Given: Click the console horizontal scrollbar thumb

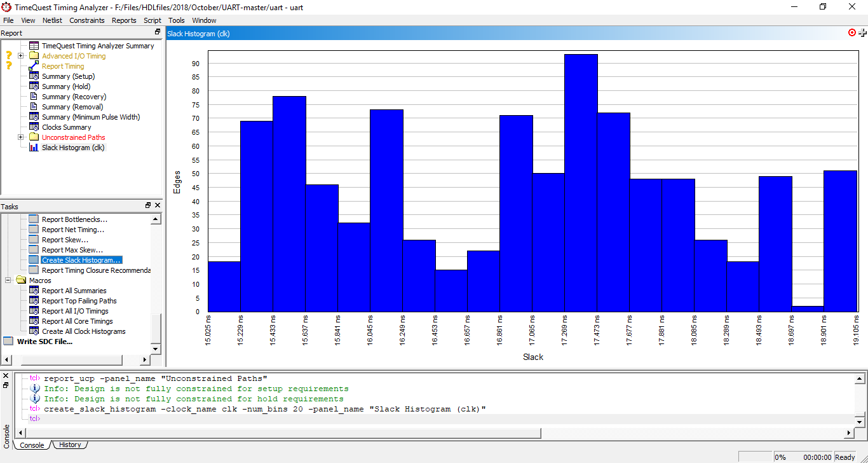Looking at the screenshot, I should pos(282,433).
